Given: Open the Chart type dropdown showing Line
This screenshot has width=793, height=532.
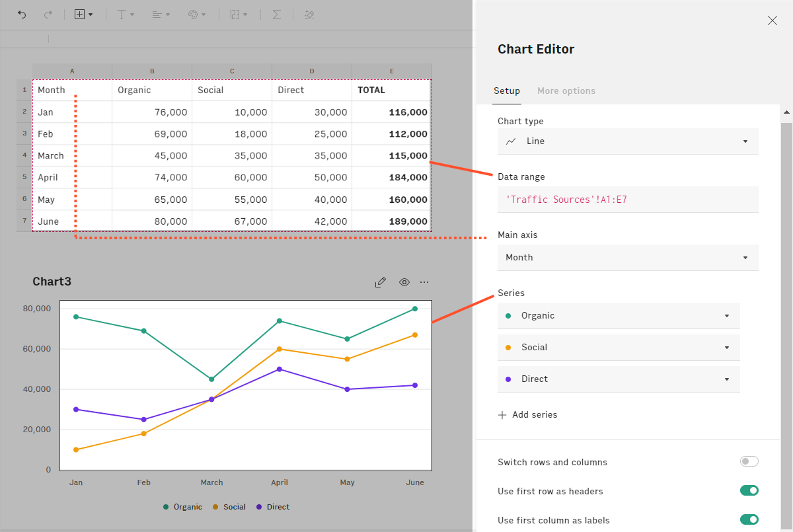Looking at the screenshot, I should point(627,141).
